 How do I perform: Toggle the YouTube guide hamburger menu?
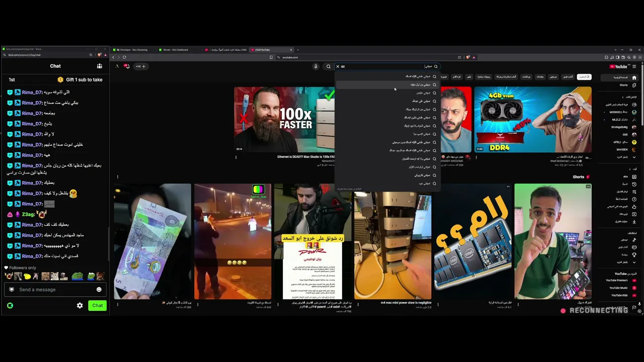coord(634,66)
